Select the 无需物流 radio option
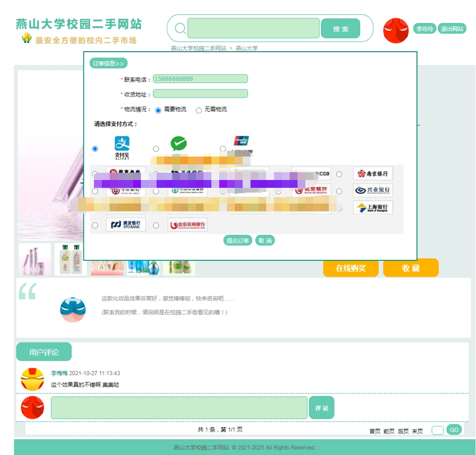The height and width of the screenshot is (455, 476). 198,110
